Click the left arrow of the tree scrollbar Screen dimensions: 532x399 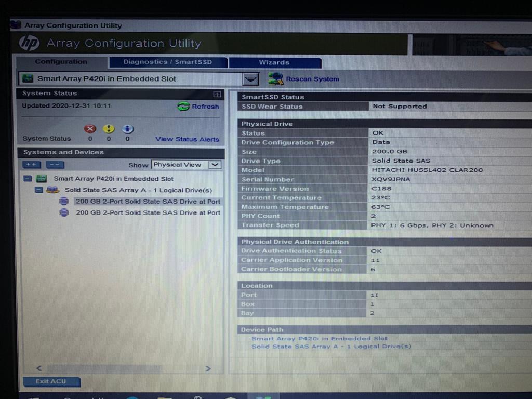click(x=39, y=368)
